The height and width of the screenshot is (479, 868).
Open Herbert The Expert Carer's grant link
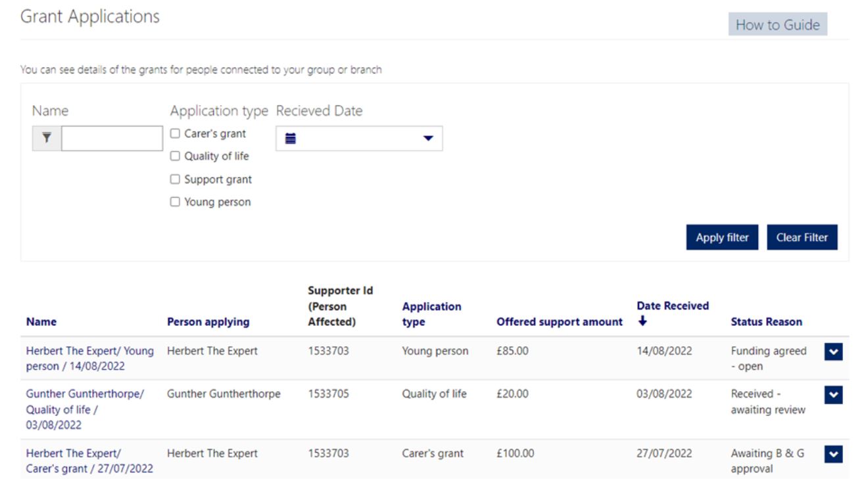tap(89, 461)
